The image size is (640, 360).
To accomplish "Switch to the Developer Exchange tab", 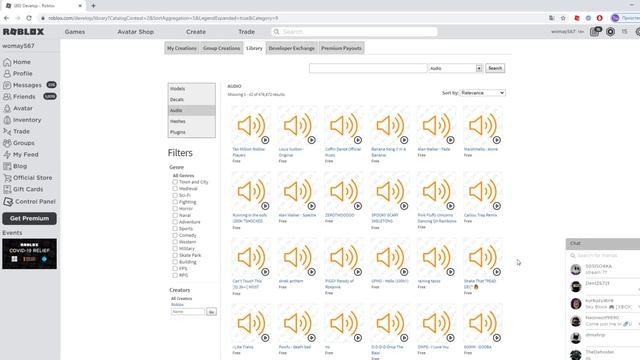I will (291, 48).
